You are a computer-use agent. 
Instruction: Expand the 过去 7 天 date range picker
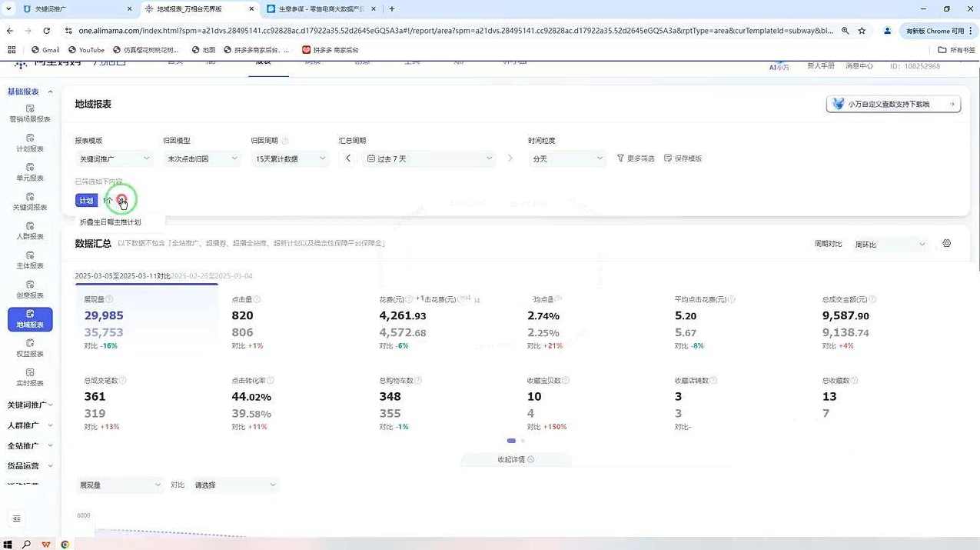[429, 158]
